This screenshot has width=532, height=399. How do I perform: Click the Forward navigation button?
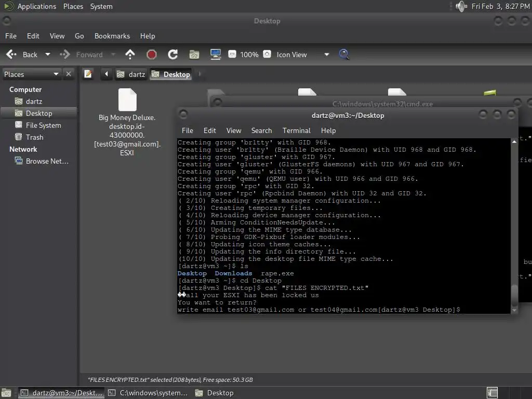click(82, 54)
